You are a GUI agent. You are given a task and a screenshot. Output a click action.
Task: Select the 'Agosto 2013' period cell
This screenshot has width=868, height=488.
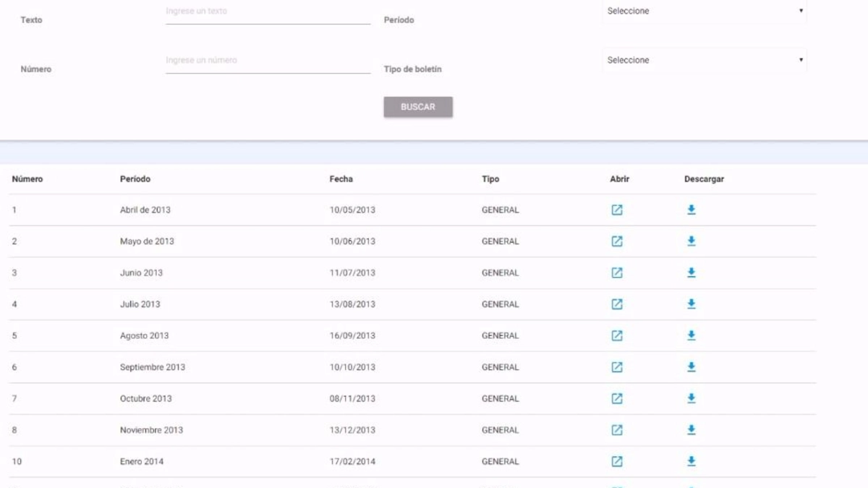click(144, 336)
